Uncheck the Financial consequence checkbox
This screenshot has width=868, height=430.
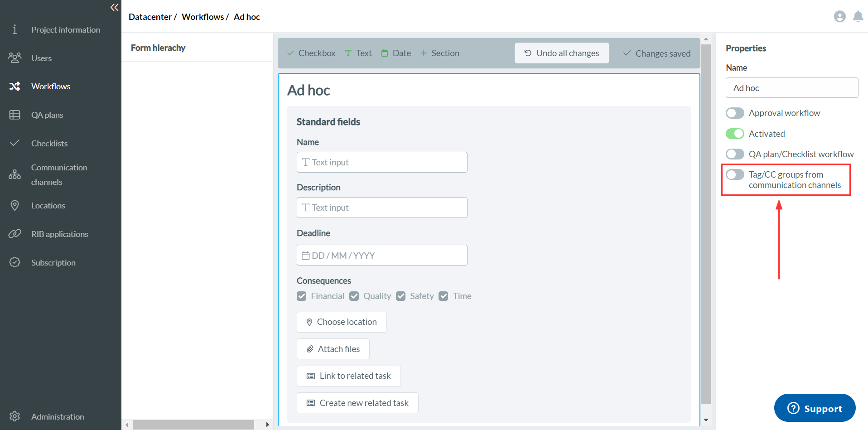pos(302,296)
